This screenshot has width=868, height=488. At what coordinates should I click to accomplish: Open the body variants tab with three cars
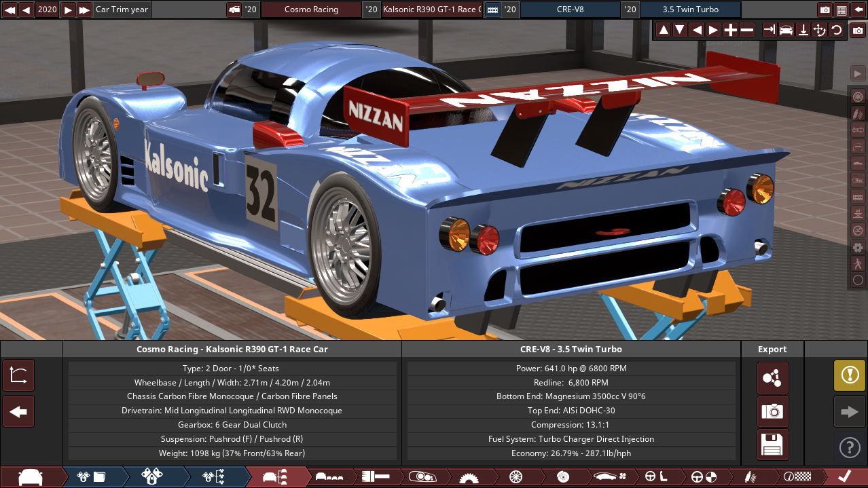click(x=330, y=477)
